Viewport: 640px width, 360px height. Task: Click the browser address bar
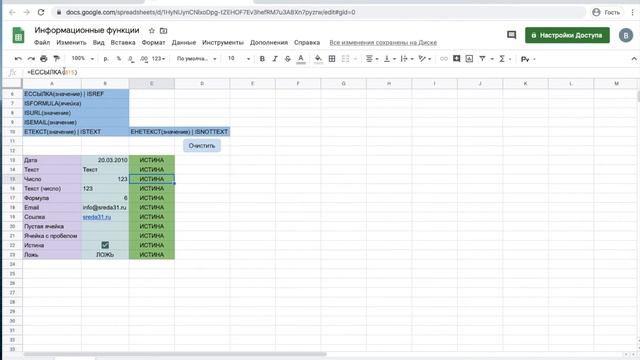point(318,12)
